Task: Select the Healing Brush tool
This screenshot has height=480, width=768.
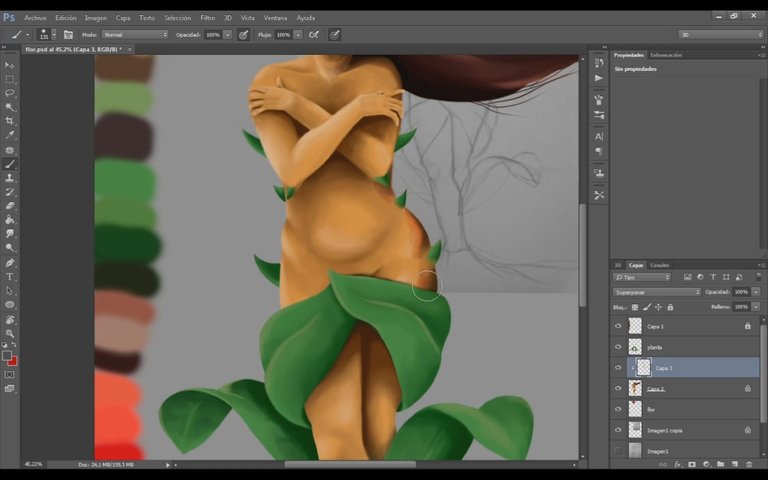Action: (x=9, y=150)
